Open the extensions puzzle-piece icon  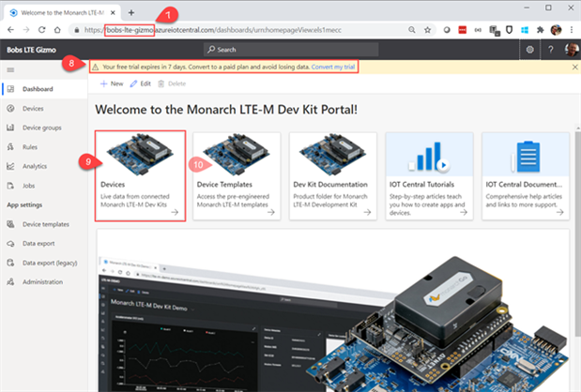coord(541,30)
